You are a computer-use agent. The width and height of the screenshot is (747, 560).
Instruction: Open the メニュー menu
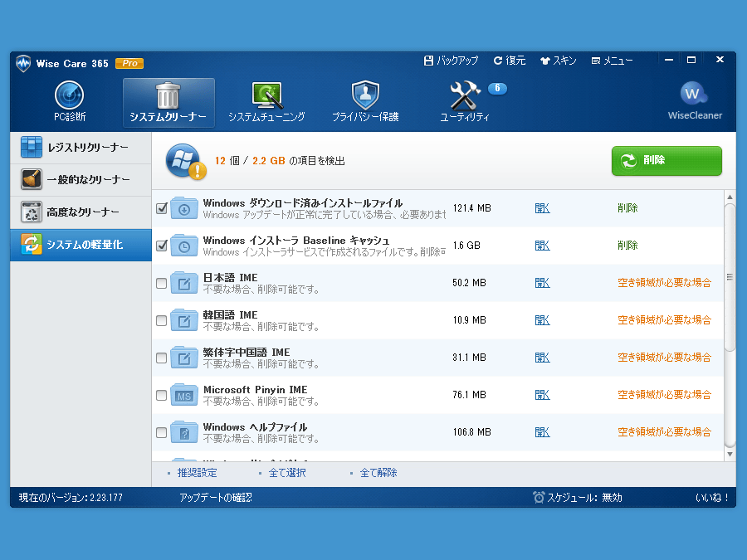[612, 61]
